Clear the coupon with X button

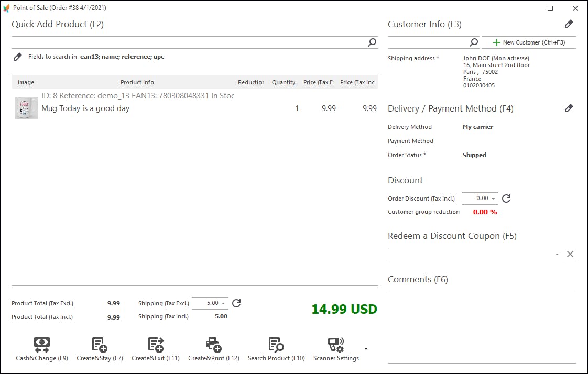coord(570,255)
